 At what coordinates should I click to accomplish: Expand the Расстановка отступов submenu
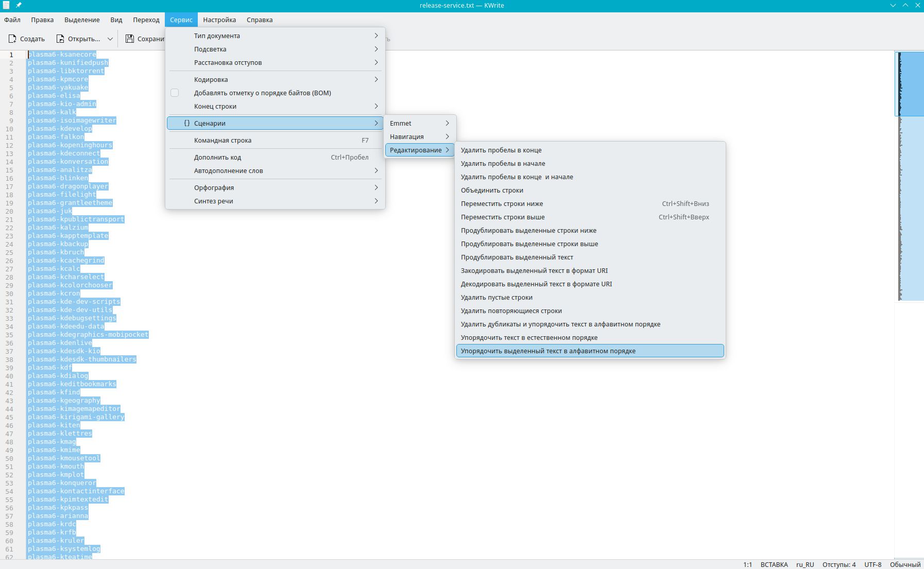click(275, 63)
